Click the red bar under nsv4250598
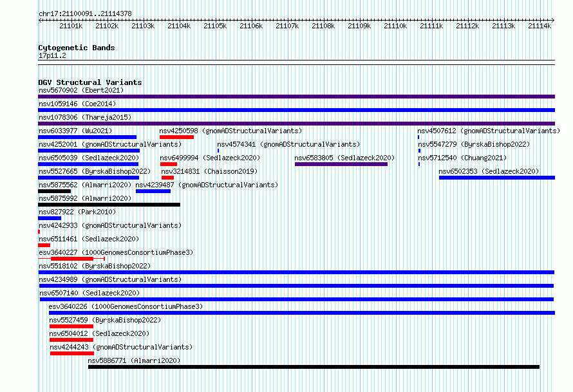Viewport: 573px width, 392px height. click(176, 137)
